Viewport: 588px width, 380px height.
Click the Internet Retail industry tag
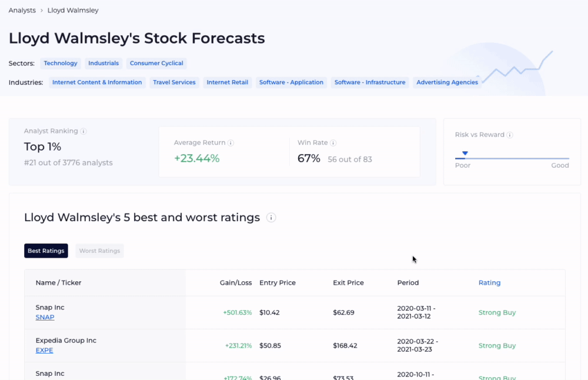coord(228,82)
